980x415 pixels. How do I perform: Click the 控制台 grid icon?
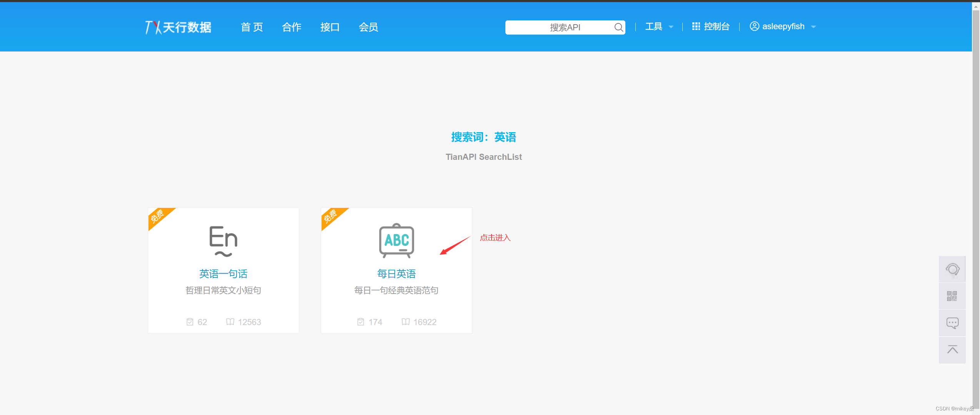pos(696,26)
